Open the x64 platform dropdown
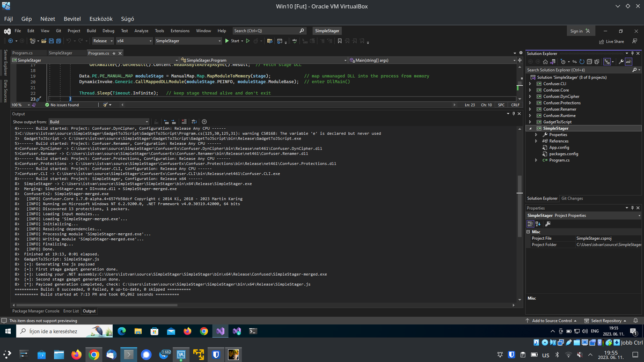This screenshot has height=362, width=644. click(134, 41)
